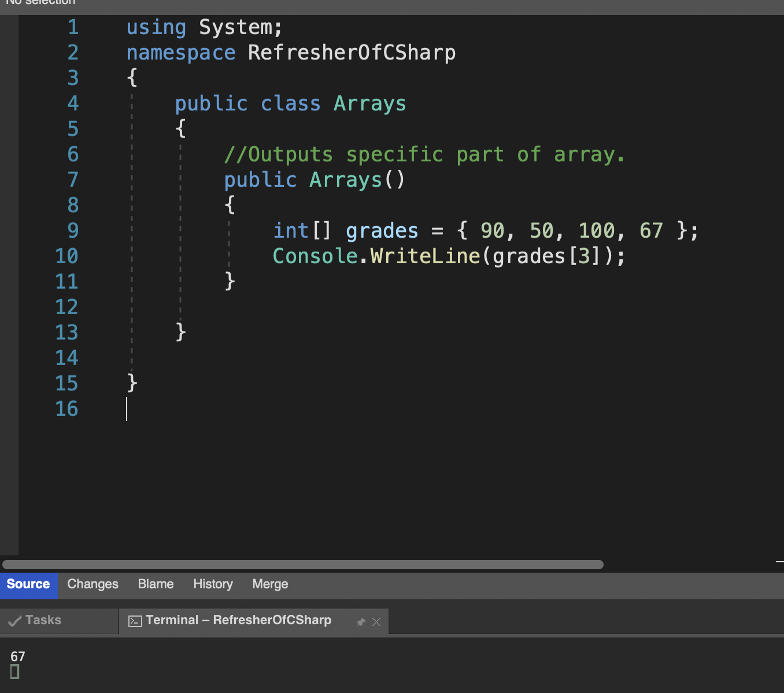
Task: Click line number 16 in gutter
Action: coord(66,409)
